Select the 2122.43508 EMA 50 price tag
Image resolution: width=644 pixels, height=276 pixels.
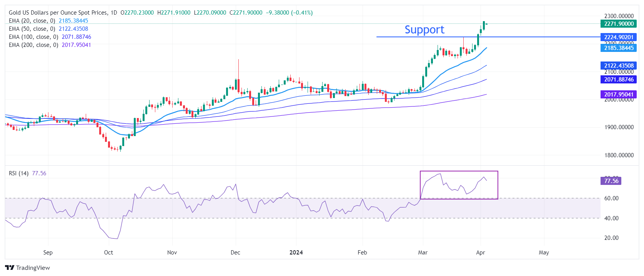pos(618,66)
